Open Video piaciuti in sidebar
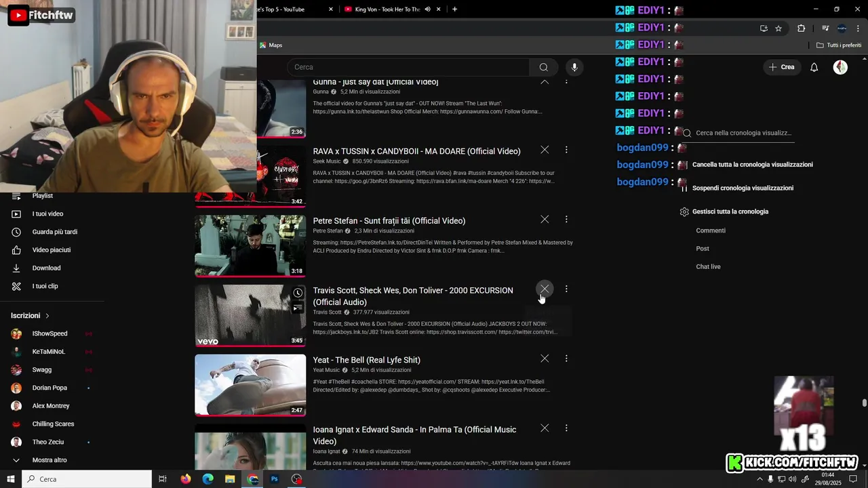The image size is (868, 488). coord(52,250)
